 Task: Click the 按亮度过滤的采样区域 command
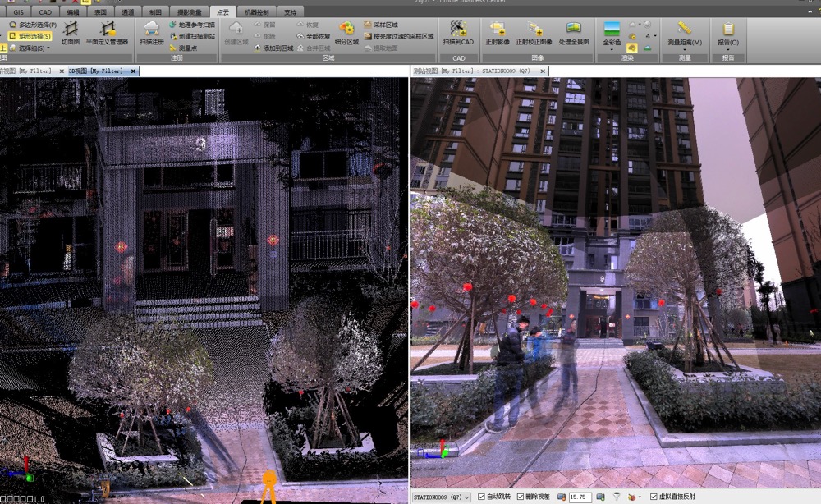[398, 36]
